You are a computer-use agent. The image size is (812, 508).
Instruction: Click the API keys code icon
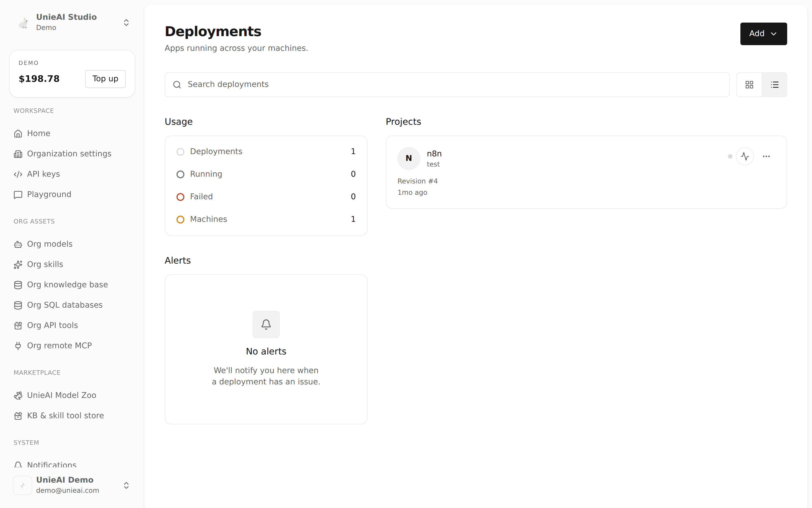(18, 174)
